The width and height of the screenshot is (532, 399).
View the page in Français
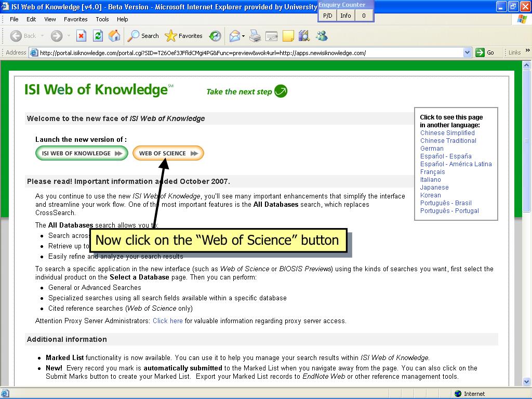[x=432, y=171]
